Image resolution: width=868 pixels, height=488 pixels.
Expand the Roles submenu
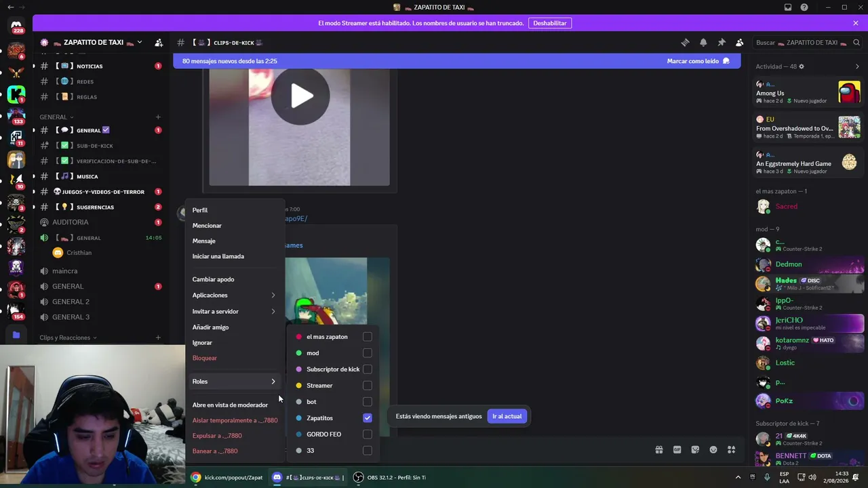(234, 382)
